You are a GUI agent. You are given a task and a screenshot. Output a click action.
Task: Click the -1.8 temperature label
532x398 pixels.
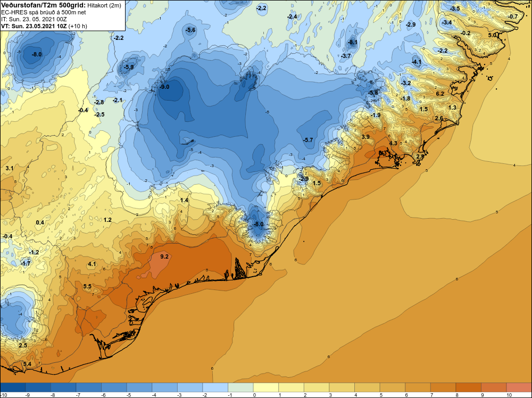pos(405,99)
